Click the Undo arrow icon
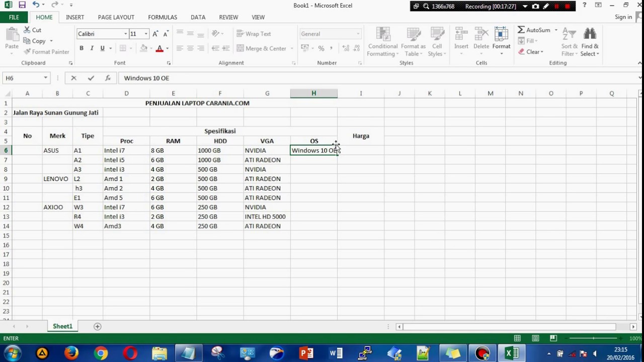 point(36,5)
